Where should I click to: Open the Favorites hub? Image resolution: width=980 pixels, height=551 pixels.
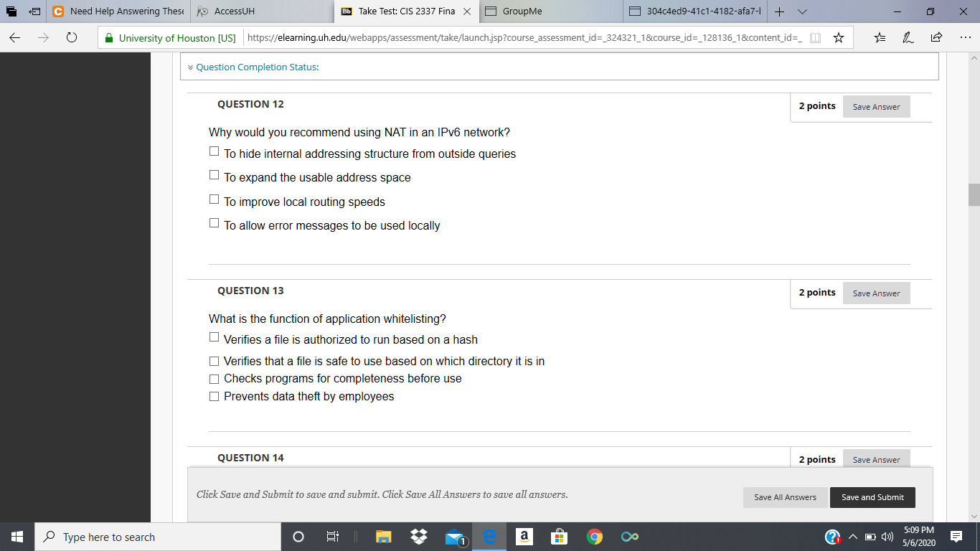click(880, 37)
